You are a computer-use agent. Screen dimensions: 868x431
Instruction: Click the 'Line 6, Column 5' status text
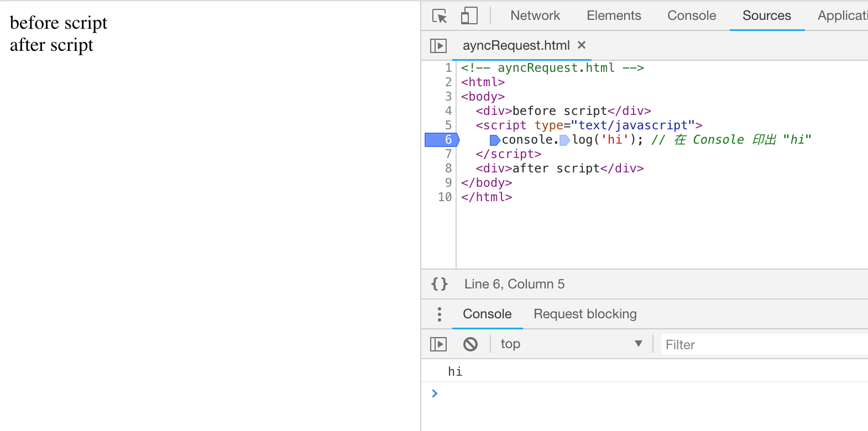click(x=514, y=284)
